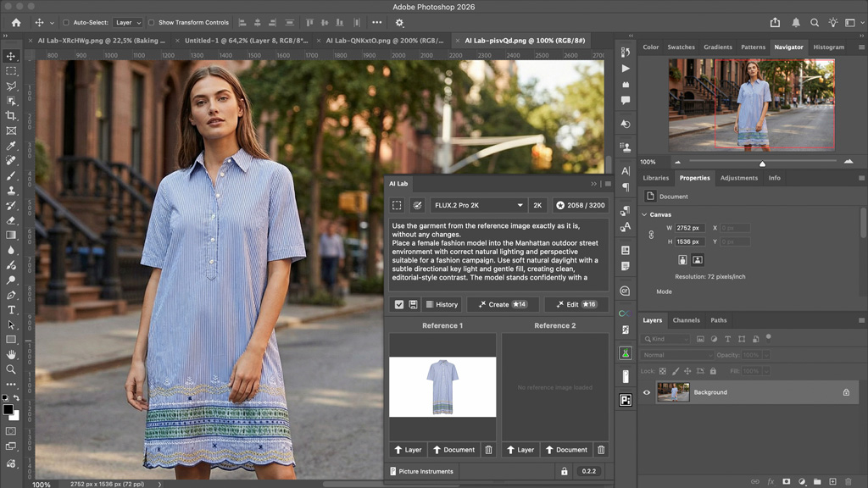Select the Eyedropper tool
The image size is (868, 488).
click(11, 146)
